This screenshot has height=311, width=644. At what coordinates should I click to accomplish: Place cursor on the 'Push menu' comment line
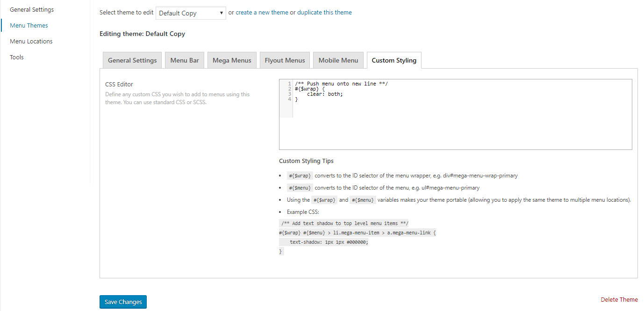click(x=341, y=84)
